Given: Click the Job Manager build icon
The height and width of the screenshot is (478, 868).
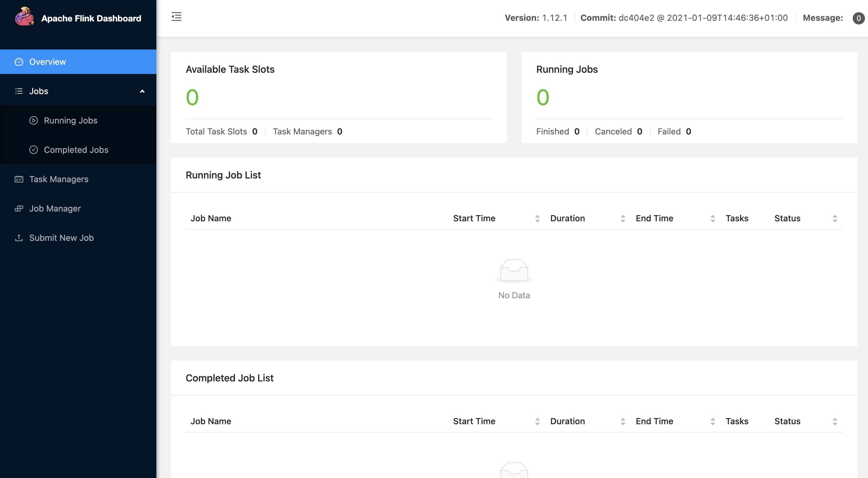Looking at the screenshot, I should [19, 208].
